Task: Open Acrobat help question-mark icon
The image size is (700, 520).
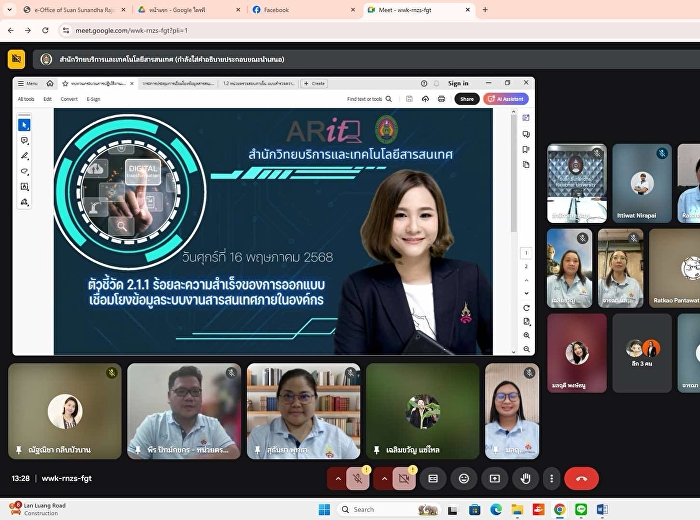Action: click(424, 83)
